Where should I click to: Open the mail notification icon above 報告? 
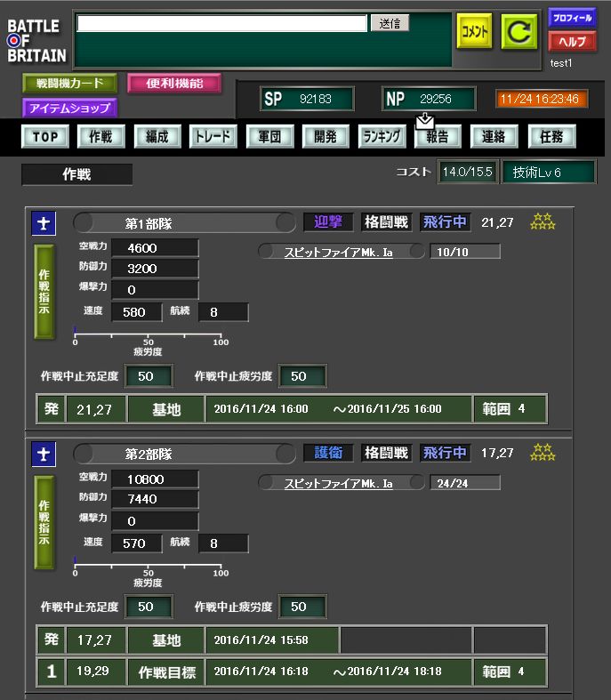pyautogui.click(x=424, y=121)
